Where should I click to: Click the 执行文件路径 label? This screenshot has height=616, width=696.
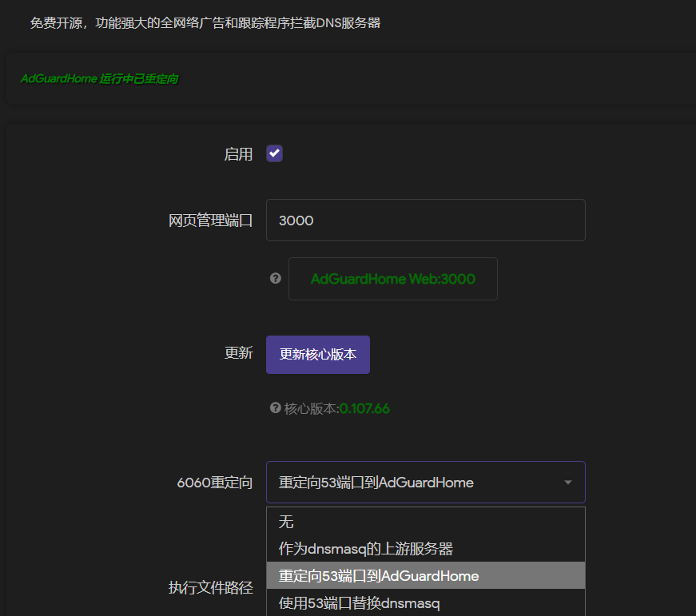(210, 587)
